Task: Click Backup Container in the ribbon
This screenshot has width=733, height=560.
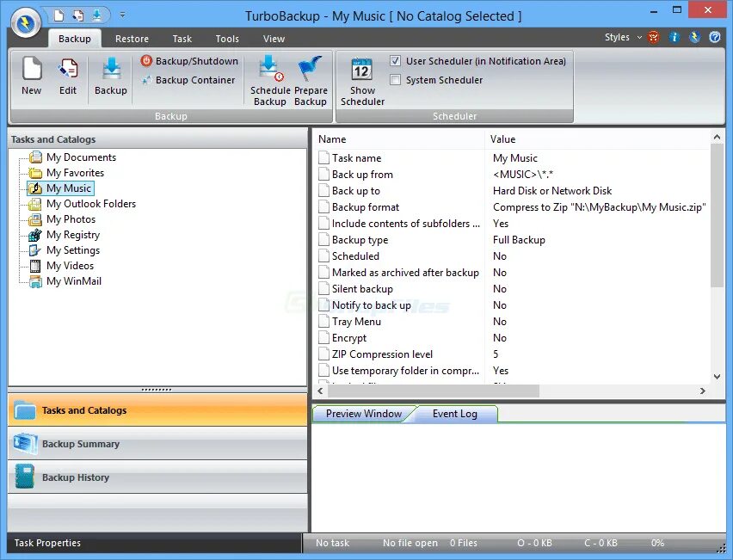Action: (188, 80)
